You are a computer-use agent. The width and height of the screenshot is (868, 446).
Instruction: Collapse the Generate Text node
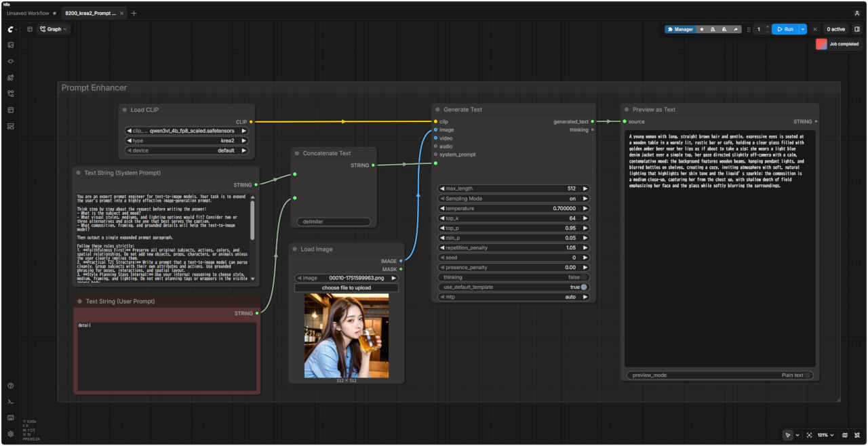(x=438, y=109)
